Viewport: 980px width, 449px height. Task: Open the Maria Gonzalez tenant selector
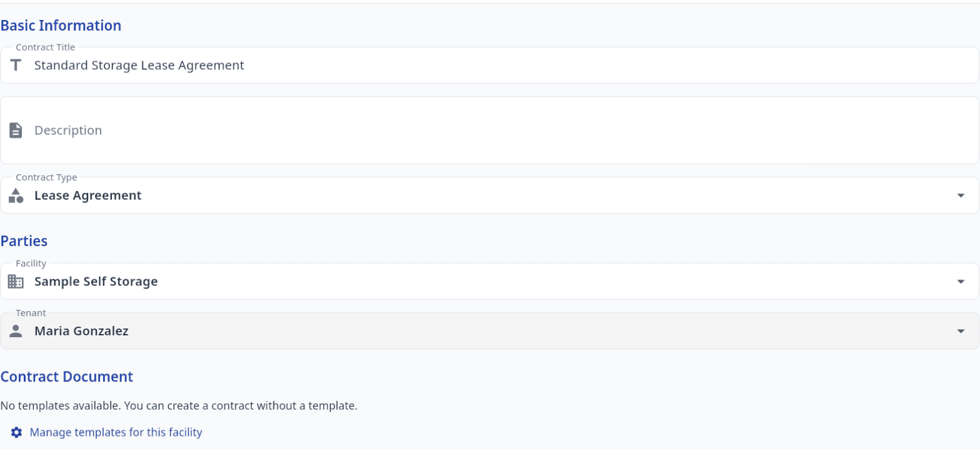click(x=489, y=331)
